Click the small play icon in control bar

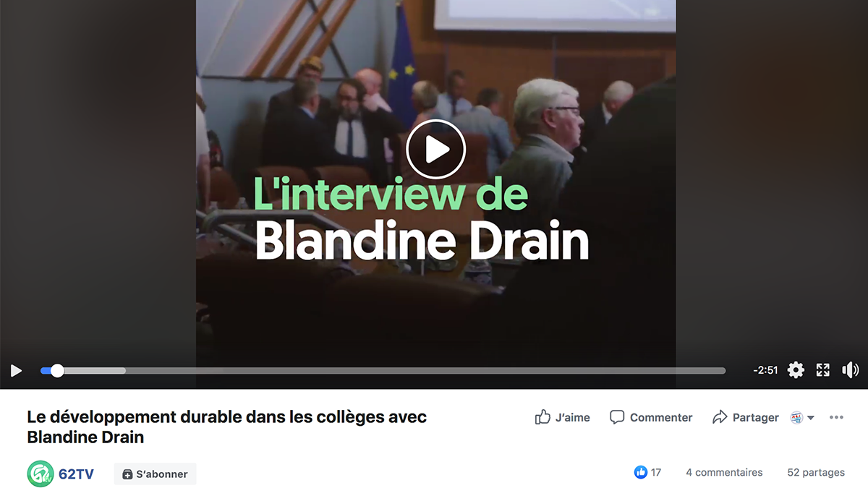(16, 371)
